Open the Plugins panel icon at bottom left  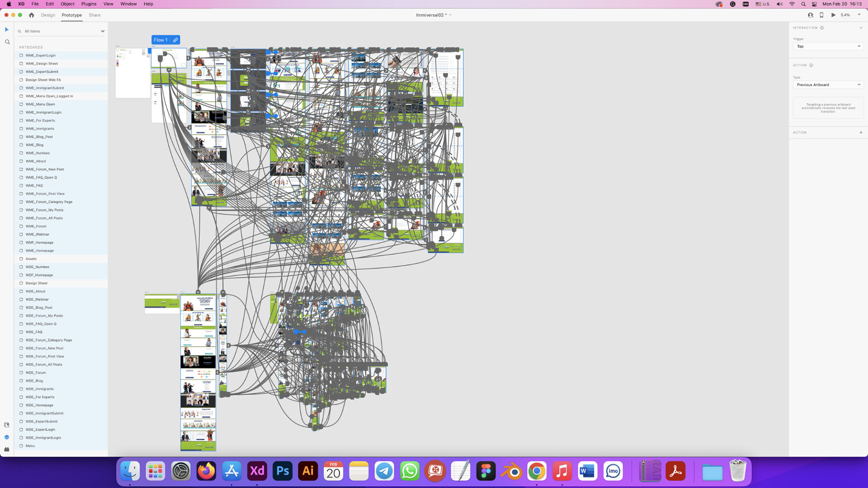click(7, 449)
